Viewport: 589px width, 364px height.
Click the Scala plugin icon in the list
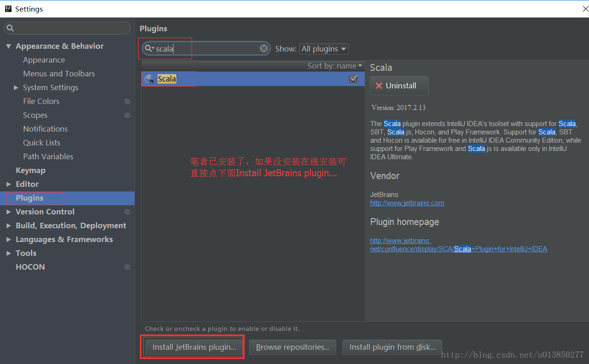click(x=149, y=79)
